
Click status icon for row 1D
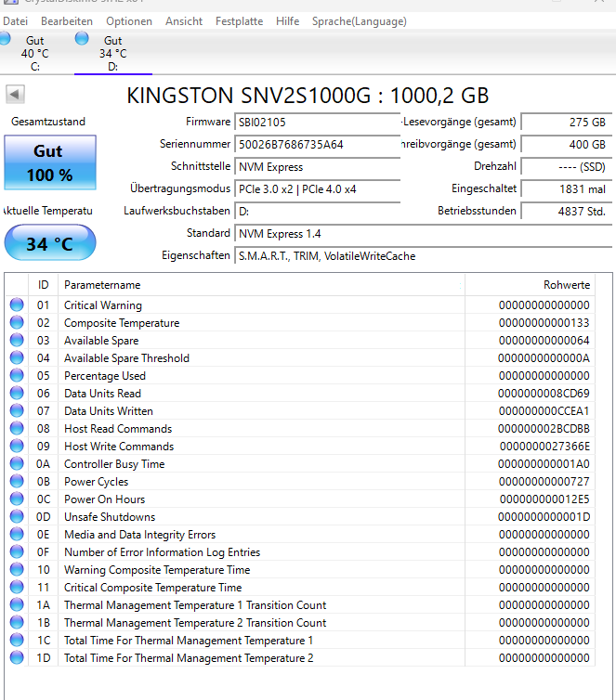point(17,657)
